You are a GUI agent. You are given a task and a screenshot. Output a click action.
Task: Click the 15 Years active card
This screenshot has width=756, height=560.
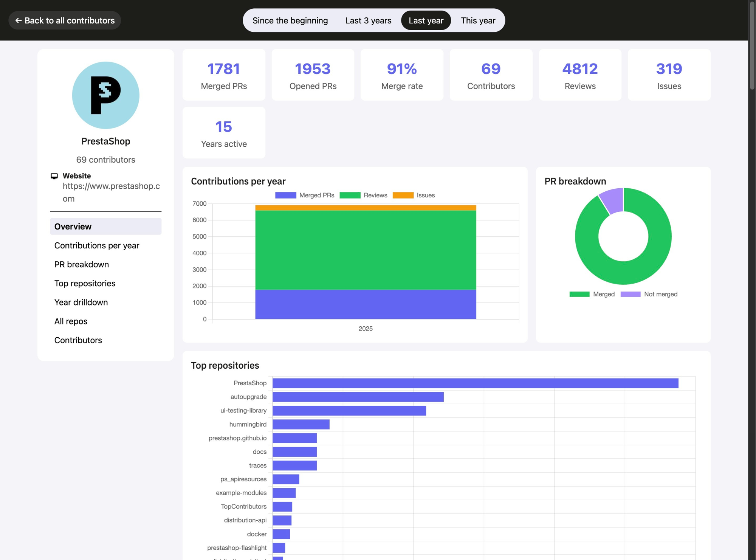pyautogui.click(x=224, y=133)
